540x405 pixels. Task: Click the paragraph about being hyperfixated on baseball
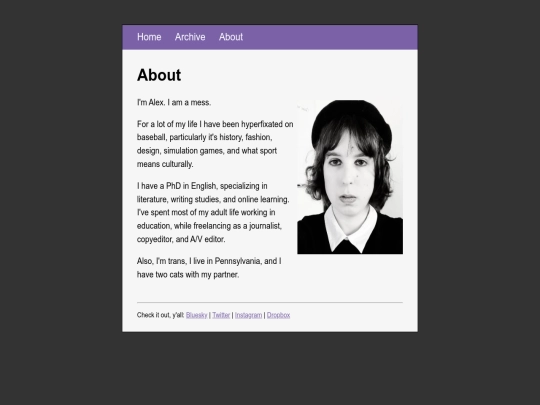pyautogui.click(x=215, y=144)
